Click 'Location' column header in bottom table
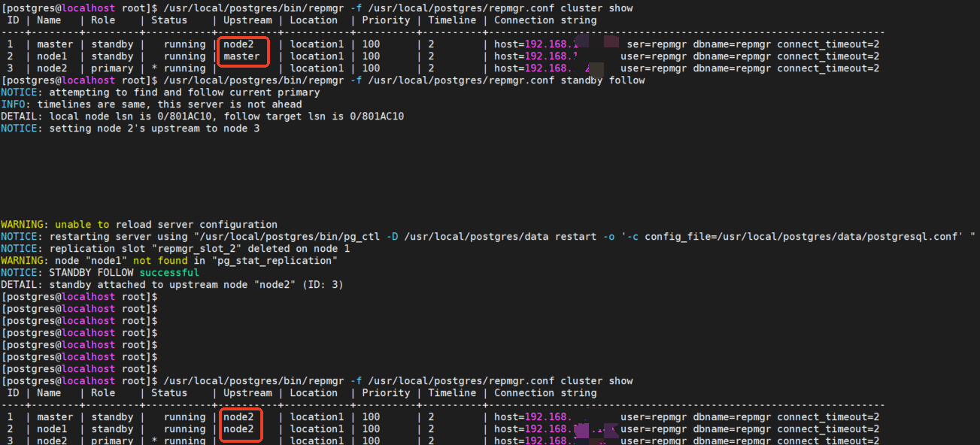Viewport: 980px width, 445px height. (x=314, y=393)
